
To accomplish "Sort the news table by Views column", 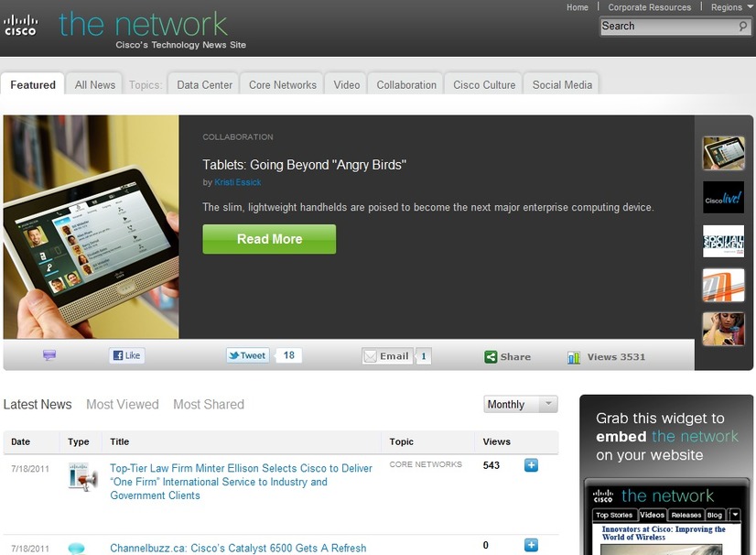I will pyautogui.click(x=497, y=441).
